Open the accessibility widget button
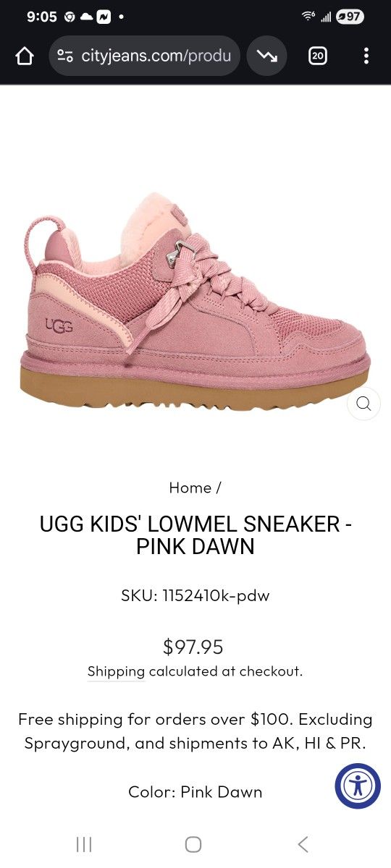Viewport: 391px width, 868px height. pyautogui.click(x=358, y=786)
